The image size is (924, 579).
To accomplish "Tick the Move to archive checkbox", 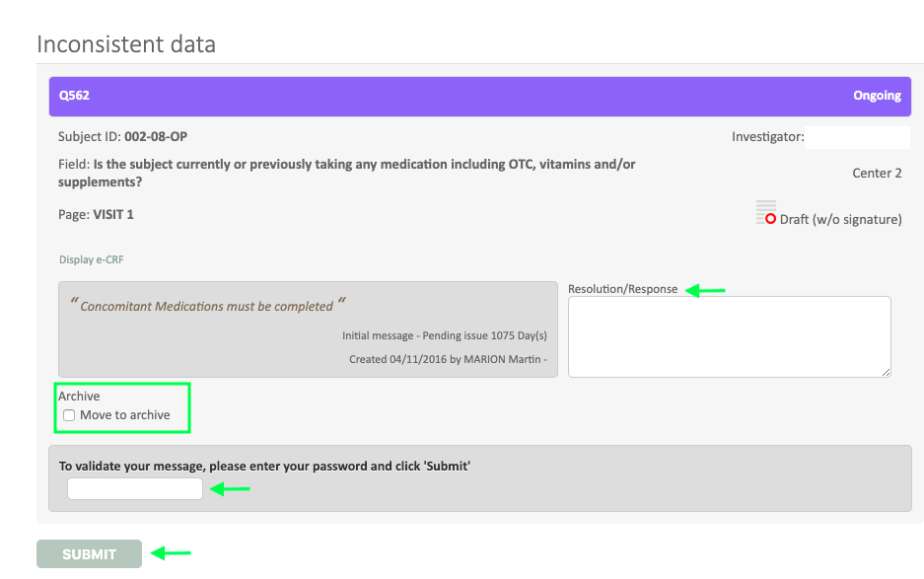I will click(x=69, y=415).
